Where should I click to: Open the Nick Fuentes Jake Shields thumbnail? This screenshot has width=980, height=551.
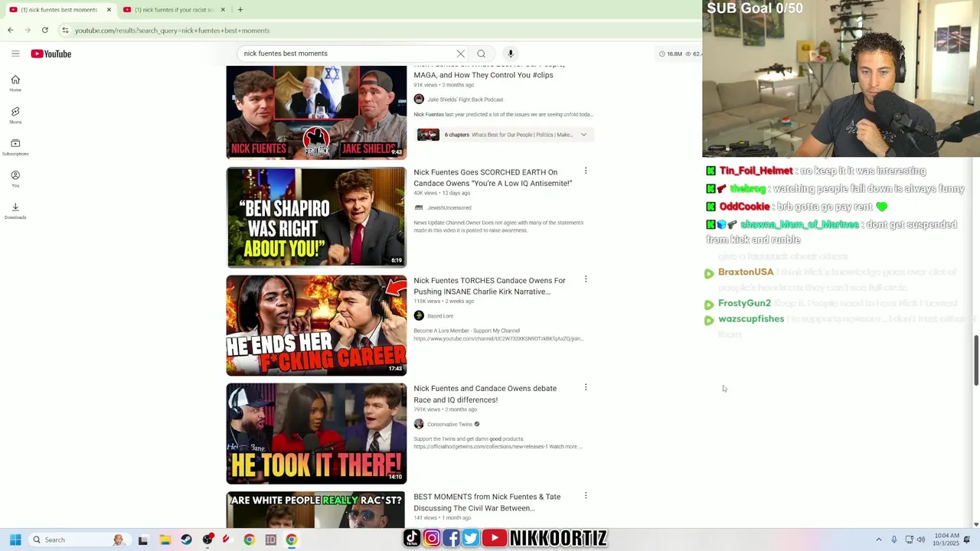pyautogui.click(x=316, y=112)
